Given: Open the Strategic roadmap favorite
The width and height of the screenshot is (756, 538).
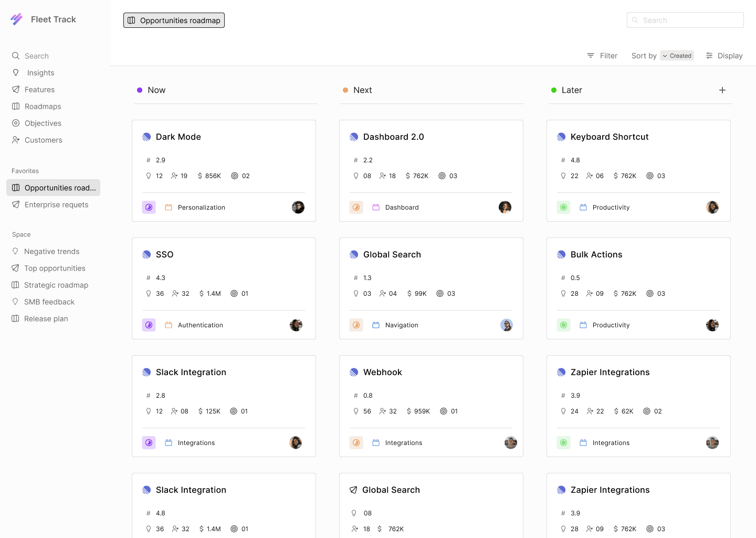Looking at the screenshot, I should pyautogui.click(x=56, y=285).
